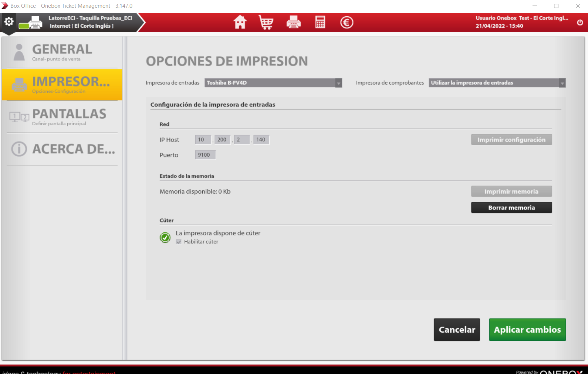
Task: Open the GENERAL settings section
Action: pyautogui.click(x=62, y=52)
